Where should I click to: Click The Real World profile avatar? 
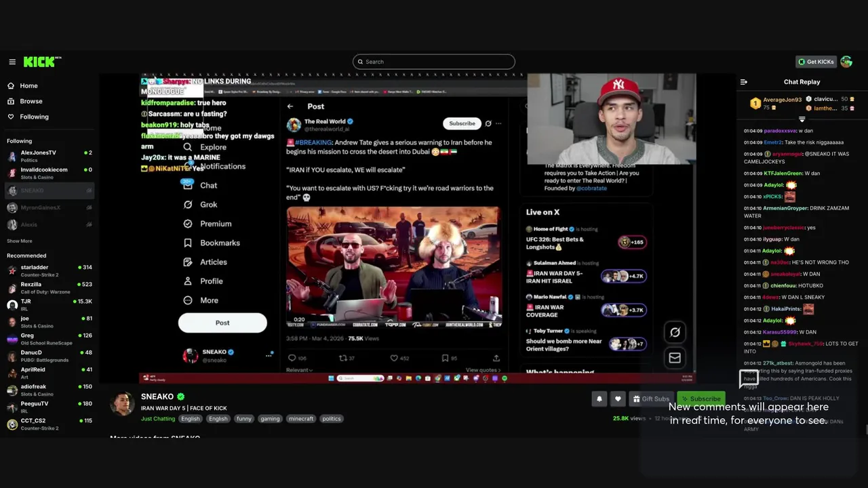tap(294, 125)
